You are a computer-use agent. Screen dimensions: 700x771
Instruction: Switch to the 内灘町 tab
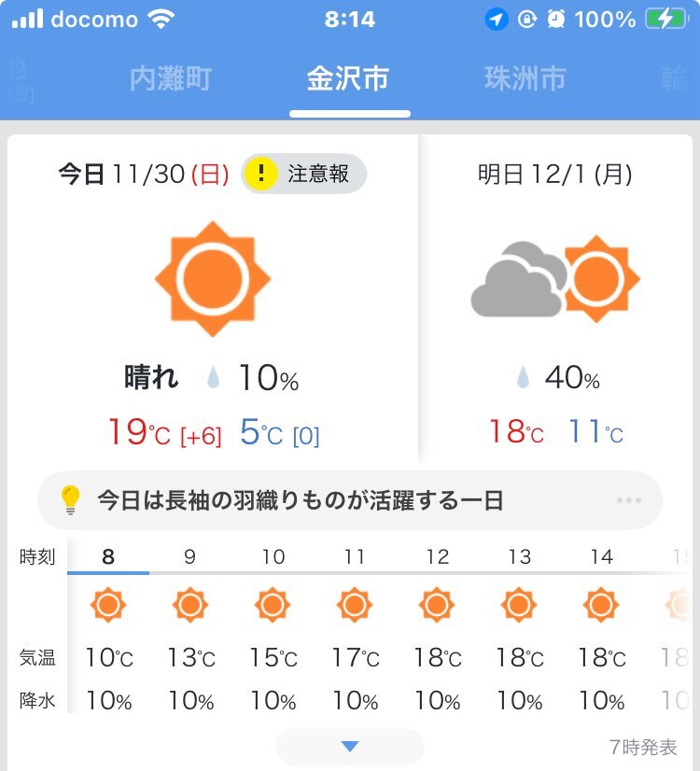[171, 78]
